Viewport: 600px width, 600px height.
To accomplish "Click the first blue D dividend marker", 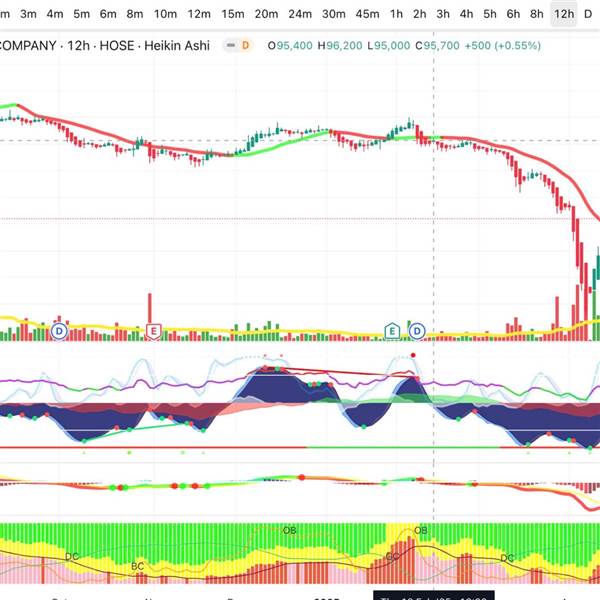I will tap(59, 331).
